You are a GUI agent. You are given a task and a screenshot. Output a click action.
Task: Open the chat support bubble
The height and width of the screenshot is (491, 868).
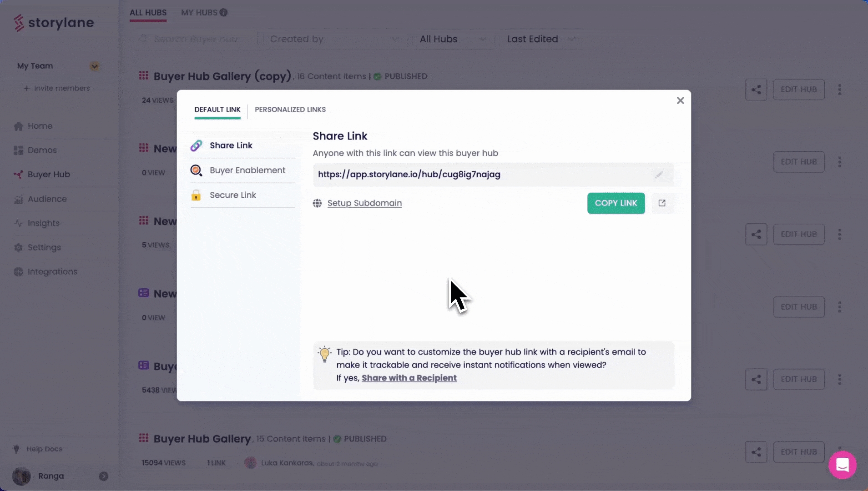(842, 465)
